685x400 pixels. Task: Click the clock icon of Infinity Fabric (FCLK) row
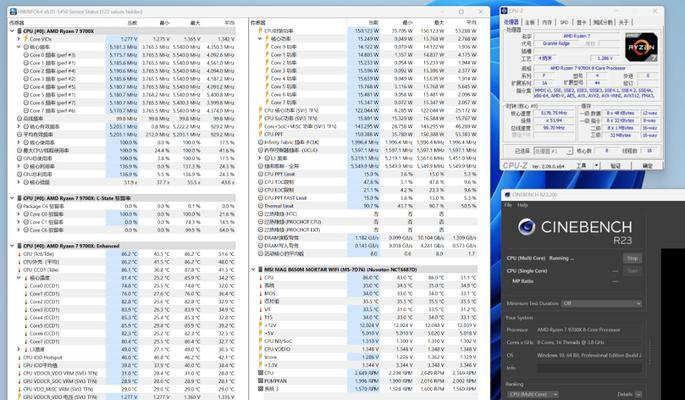(x=261, y=142)
